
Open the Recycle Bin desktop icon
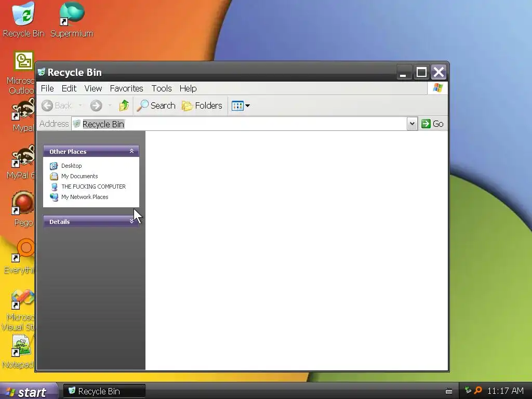tap(23, 19)
